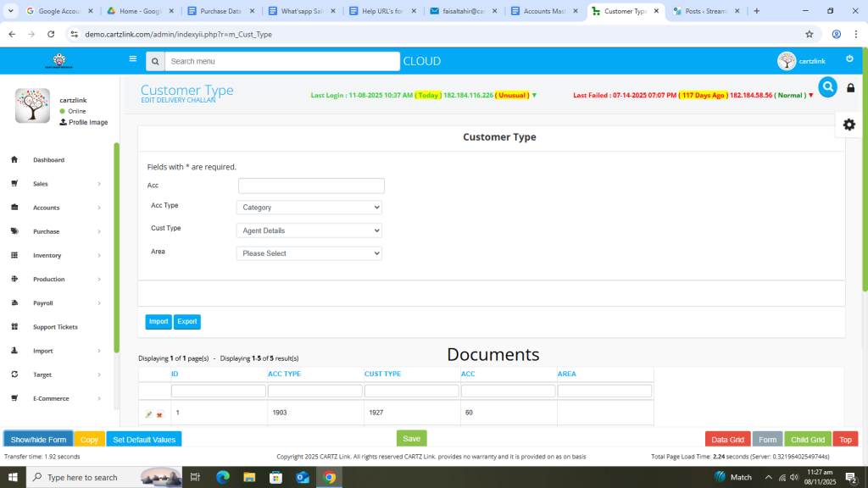The width and height of the screenshot is (868, 488).
Task: Click the power icon in header
Action: (849, 58)
